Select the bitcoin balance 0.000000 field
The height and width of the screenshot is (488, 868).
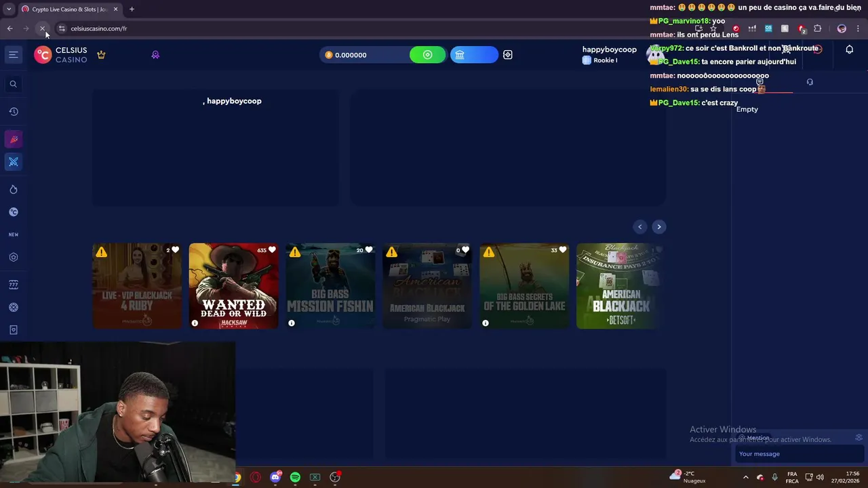click(364, 55)
